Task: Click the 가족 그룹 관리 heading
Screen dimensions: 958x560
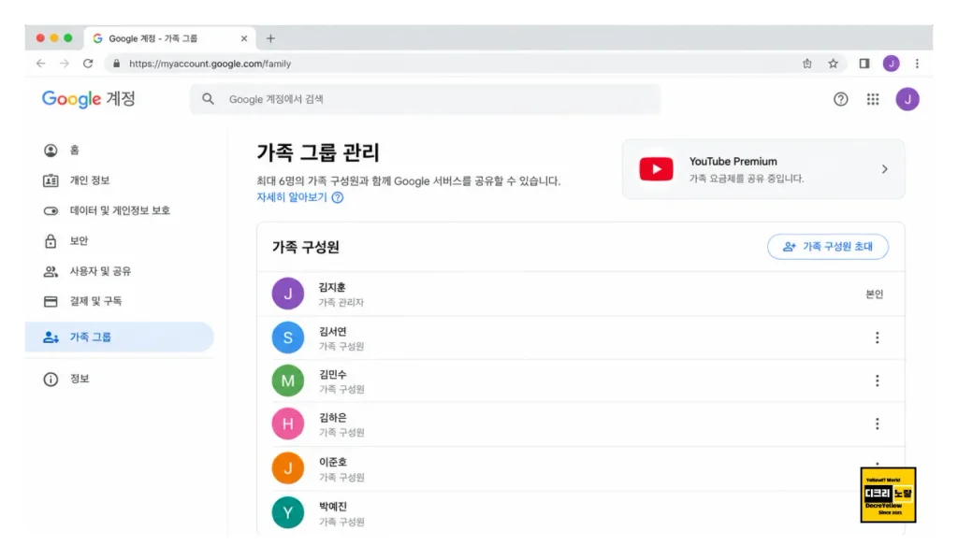Action: tap(318, 152)
